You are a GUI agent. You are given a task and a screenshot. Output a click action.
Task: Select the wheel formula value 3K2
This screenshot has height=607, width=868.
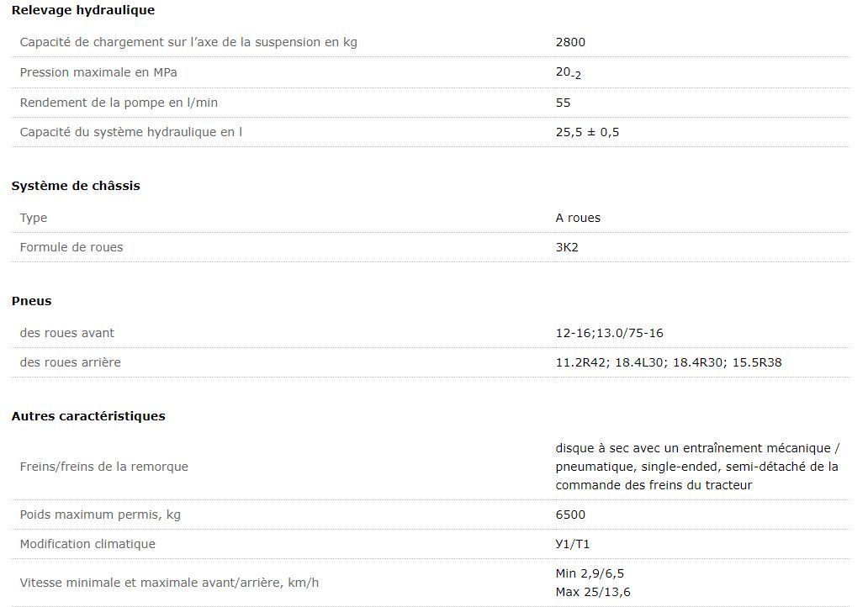(567, 247)
